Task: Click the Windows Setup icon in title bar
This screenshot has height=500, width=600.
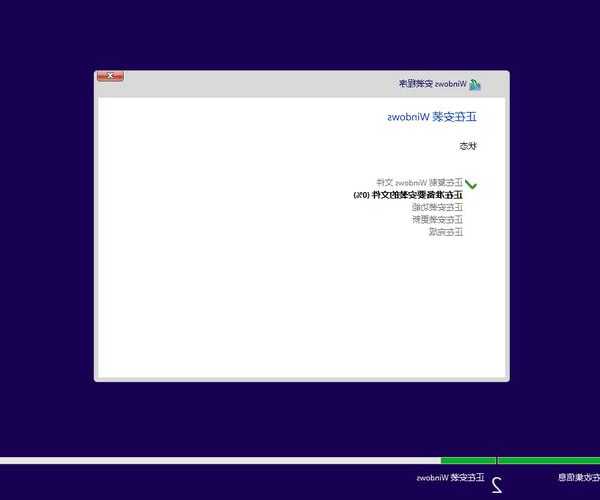Action: [x=475, y=84]
